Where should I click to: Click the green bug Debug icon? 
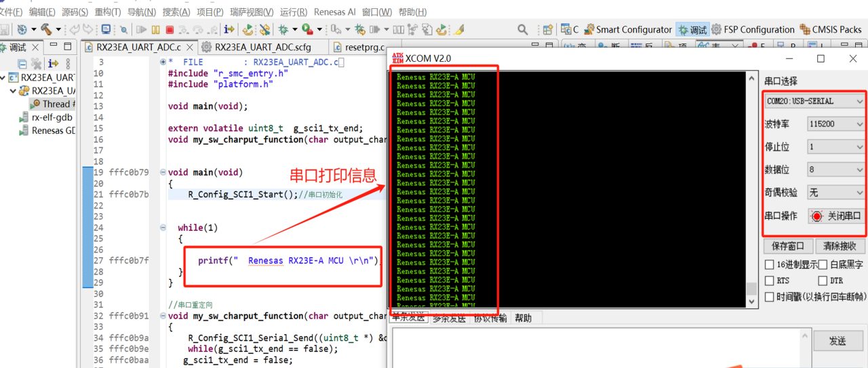click(x=283, y=29)
